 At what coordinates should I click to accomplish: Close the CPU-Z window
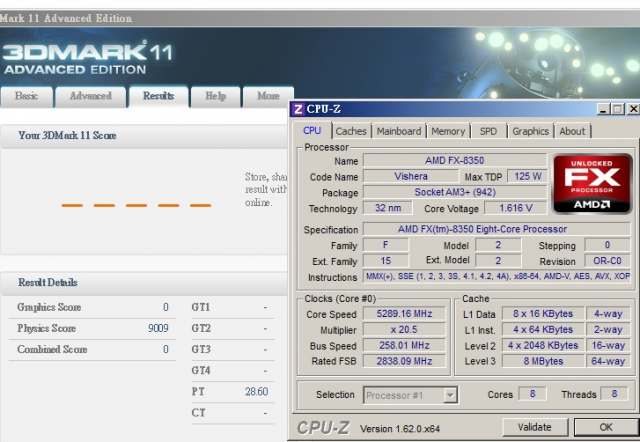pyautogui.click(x=633, y=109)
